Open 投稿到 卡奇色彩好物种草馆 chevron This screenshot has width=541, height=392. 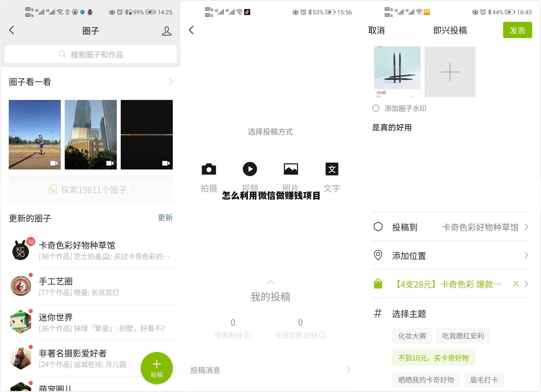[x=526, y=227]
